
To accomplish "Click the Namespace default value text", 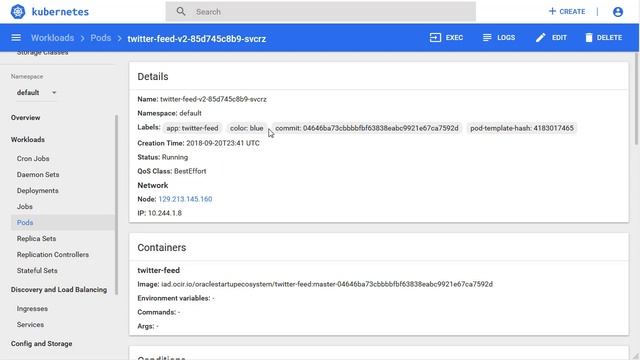I will [x=190, y=113].
